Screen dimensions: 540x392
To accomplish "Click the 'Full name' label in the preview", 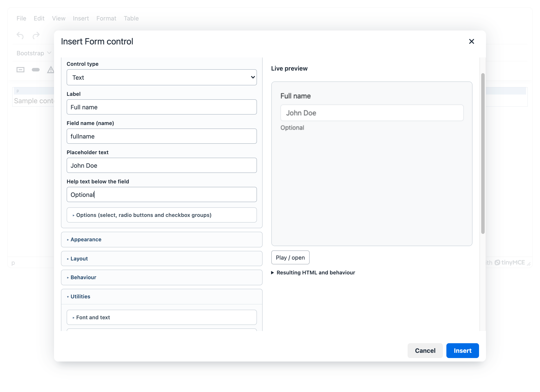I will (x=295, y=96).
